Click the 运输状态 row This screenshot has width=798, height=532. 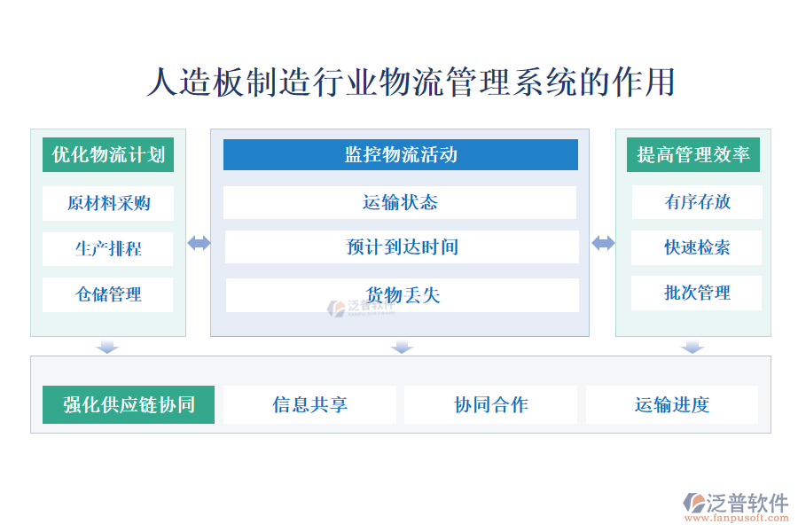click(x=400, y=202)
